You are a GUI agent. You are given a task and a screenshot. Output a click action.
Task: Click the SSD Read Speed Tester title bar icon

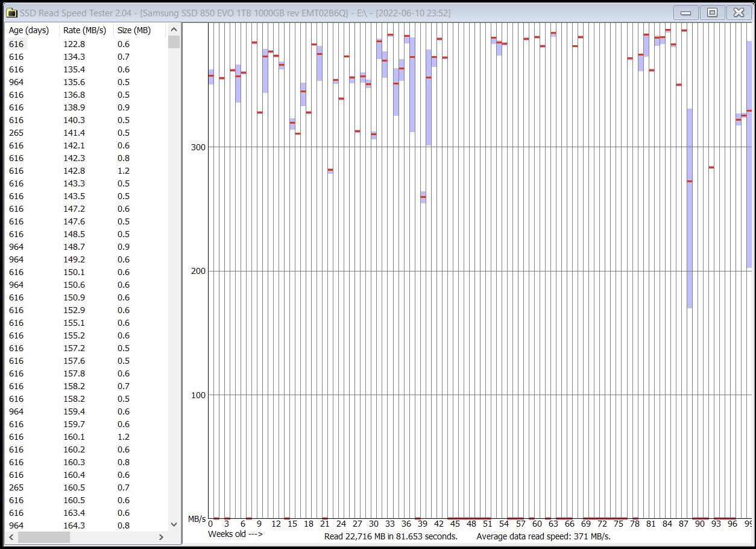[11, 13]
